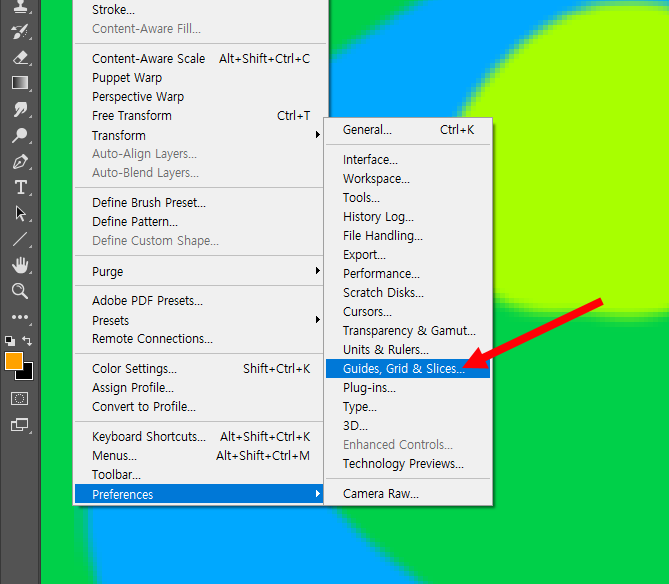Viewport: 669px width, 584px height.
Task: Open Transparency & Gamut... preferences
Action: pyautogui.click(x=408, y=330)
